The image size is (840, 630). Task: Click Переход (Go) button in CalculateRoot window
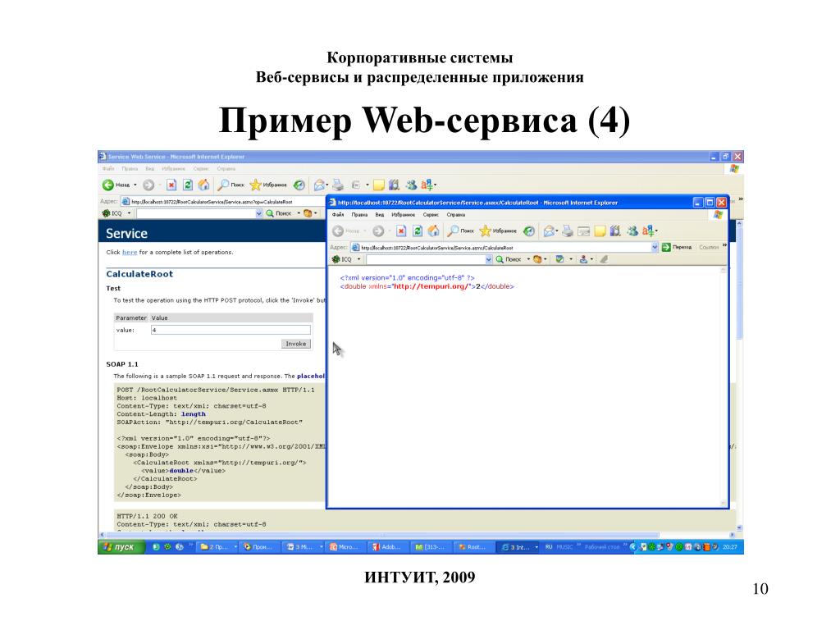[677, 248]
